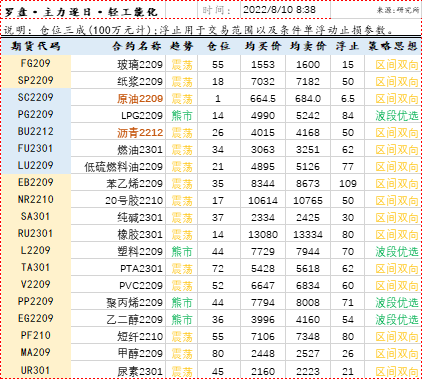Image resolution: width=422 pixels, height=379 pixels.
Task: Select the crude oil buy price 664.5
Action: coord(263,99)
